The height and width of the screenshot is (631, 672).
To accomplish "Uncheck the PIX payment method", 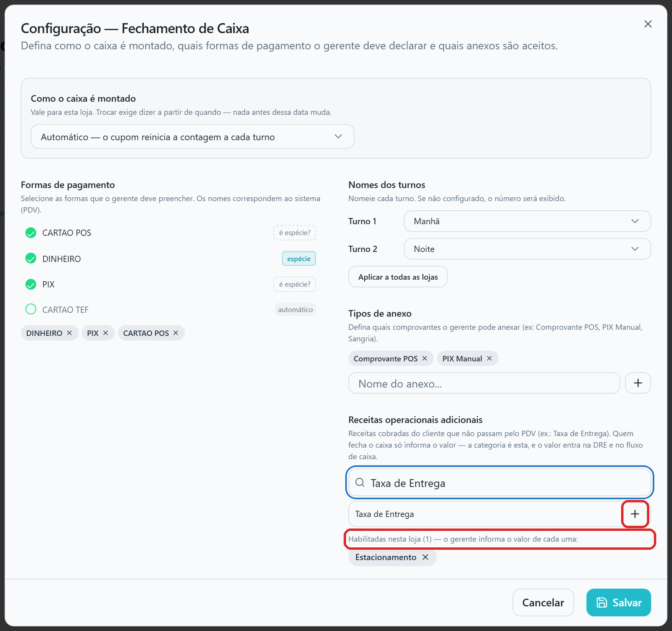I will pyautogui.click(x=31, y=284).
